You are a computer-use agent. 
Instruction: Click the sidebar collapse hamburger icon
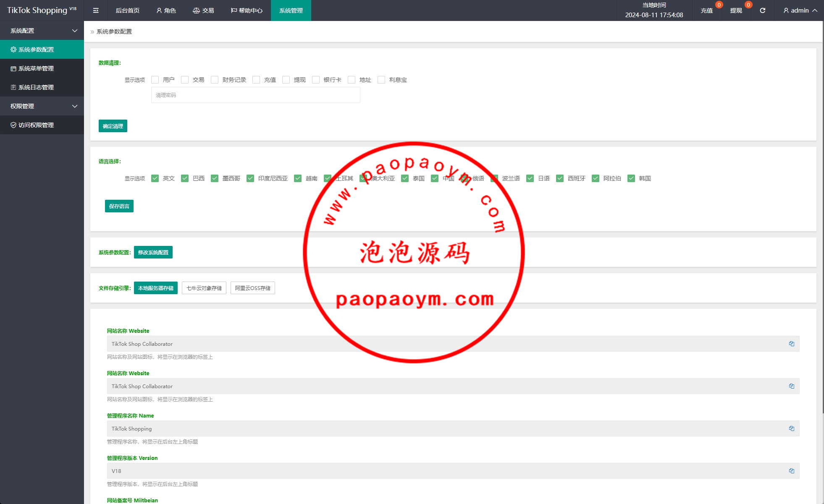96,10
